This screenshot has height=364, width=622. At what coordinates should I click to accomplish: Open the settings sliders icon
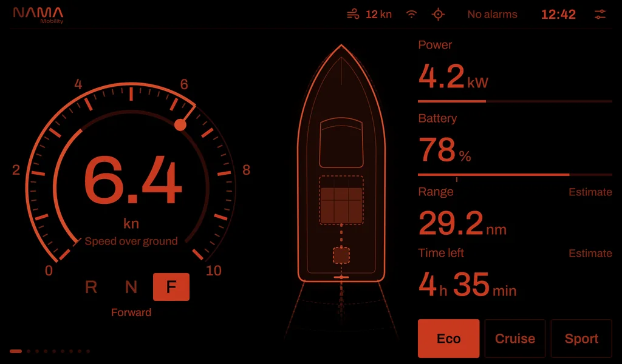click(600, 15)
